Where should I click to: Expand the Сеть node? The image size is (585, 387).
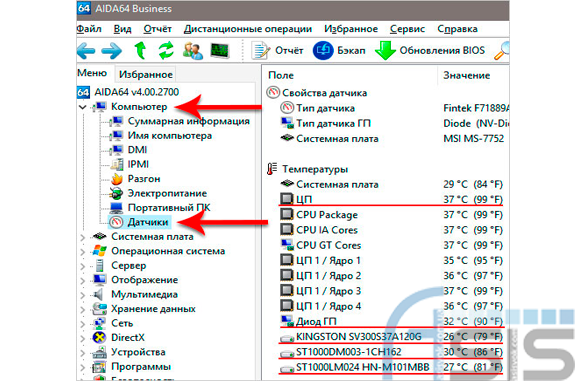(83, 324)
